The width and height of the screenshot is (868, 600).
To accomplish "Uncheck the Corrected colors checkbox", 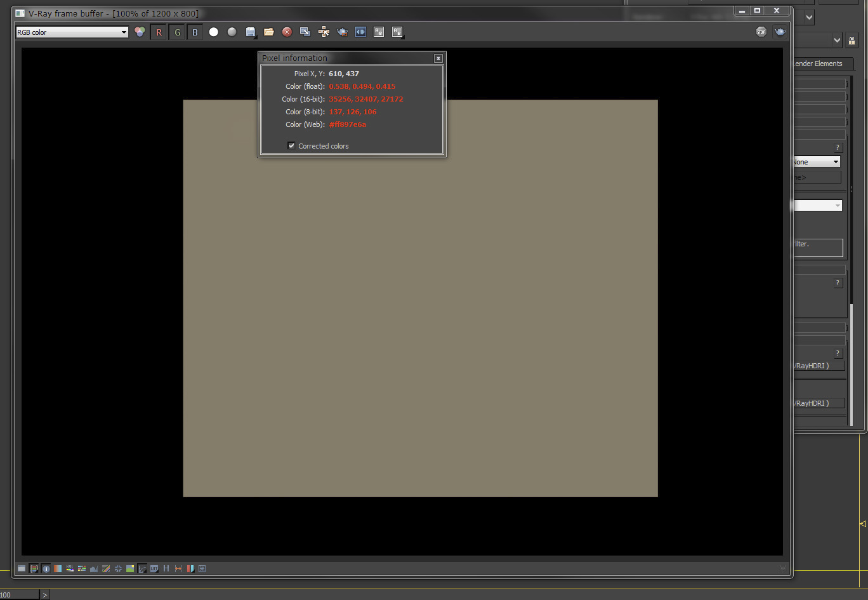I will click(x=291, y=146).
